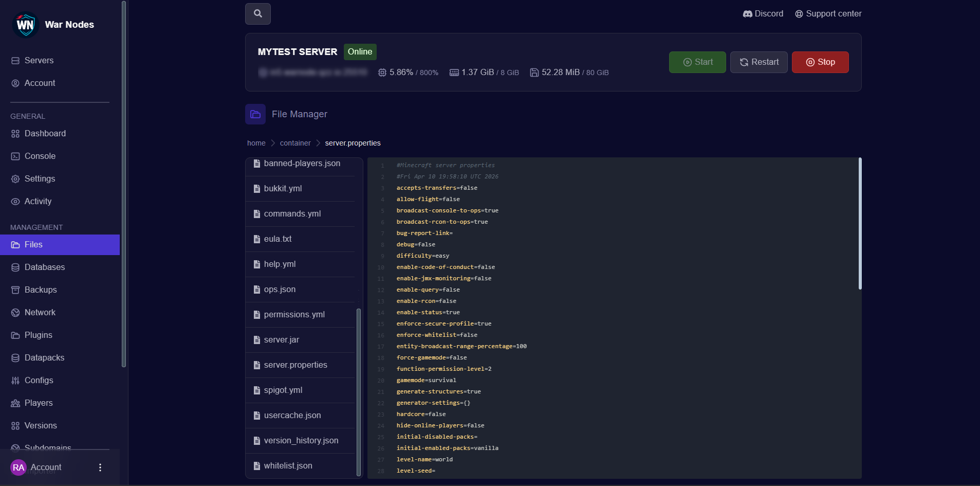Open the Support center link
The image size is (980, 486).
click(x=828, y=14)
